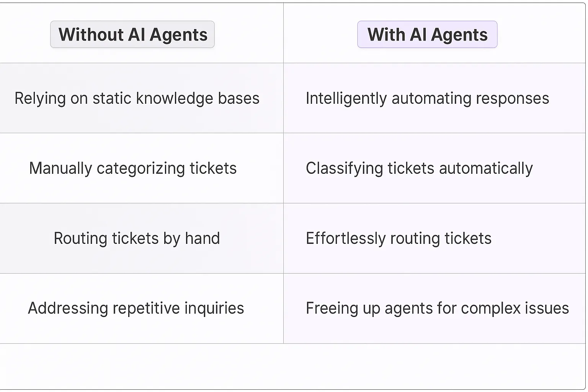Select "Intelligently automating responses" cell text

click(427, 98)
